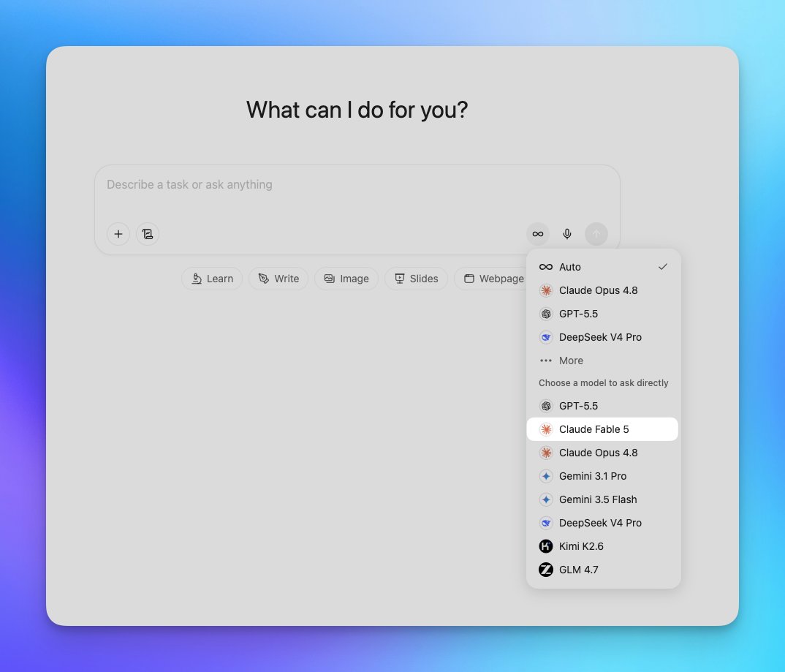
Task: Pick Gemini 3.1 Pro model
Action: coord(603,476)
